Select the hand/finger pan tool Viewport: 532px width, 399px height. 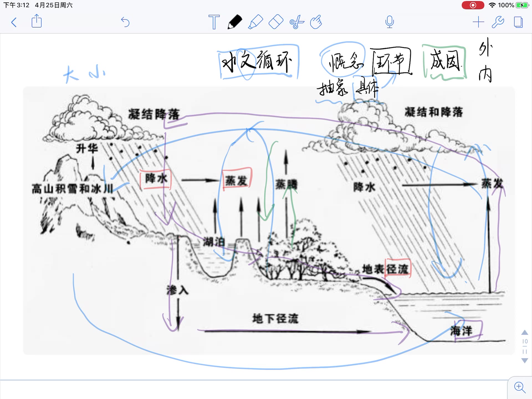[316, 22]
